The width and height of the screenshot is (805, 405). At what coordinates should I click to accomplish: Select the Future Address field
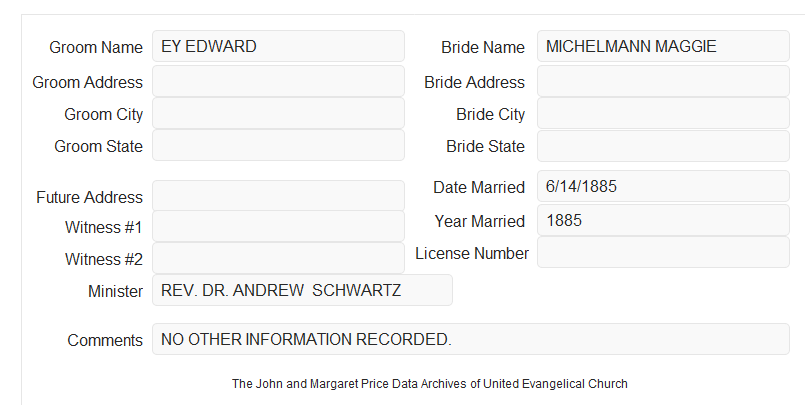click(x=278, y=196)
